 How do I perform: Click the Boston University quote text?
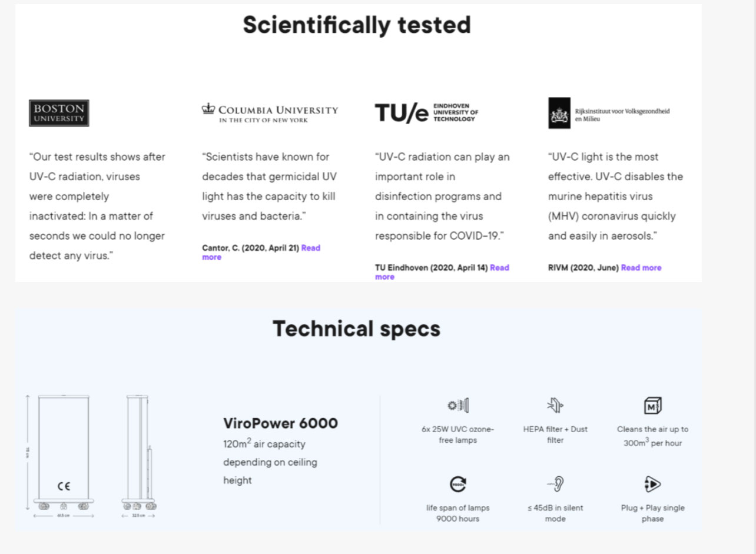(97, 206)
